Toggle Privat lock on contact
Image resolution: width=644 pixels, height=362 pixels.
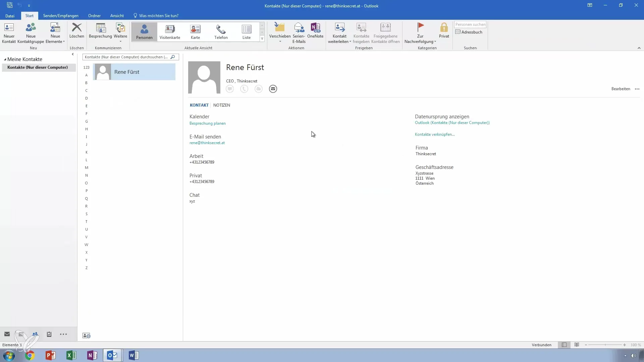click(x=444, y=31)
